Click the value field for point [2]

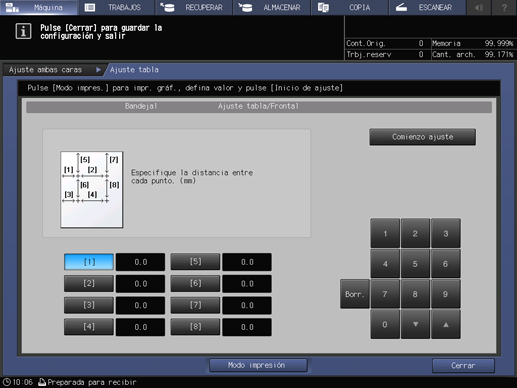(140, 284)
